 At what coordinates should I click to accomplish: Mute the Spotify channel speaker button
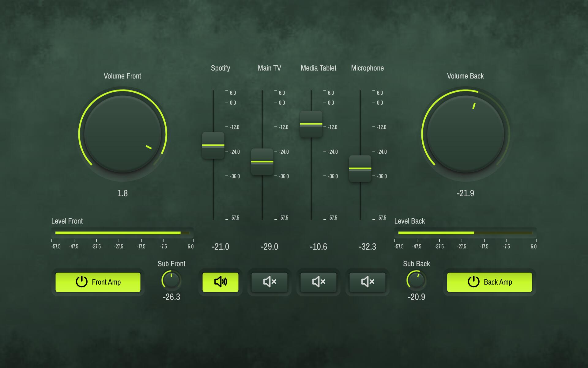click(x=220, y=282)
